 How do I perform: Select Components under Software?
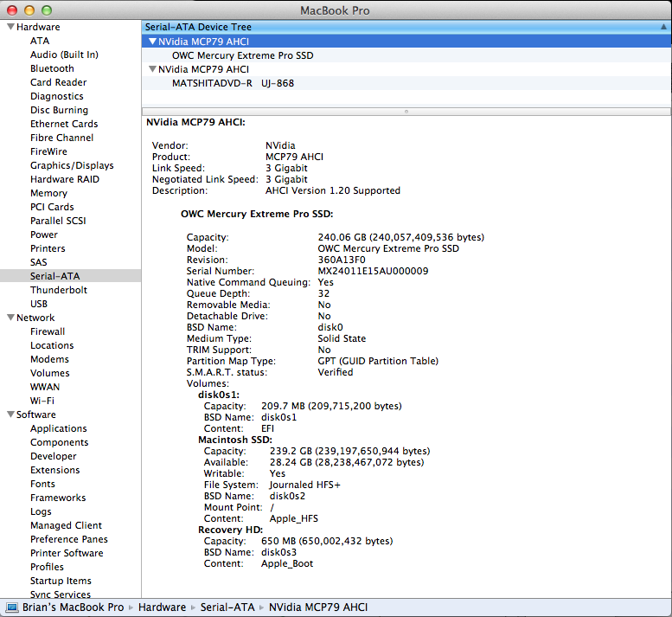click(59, 442)
